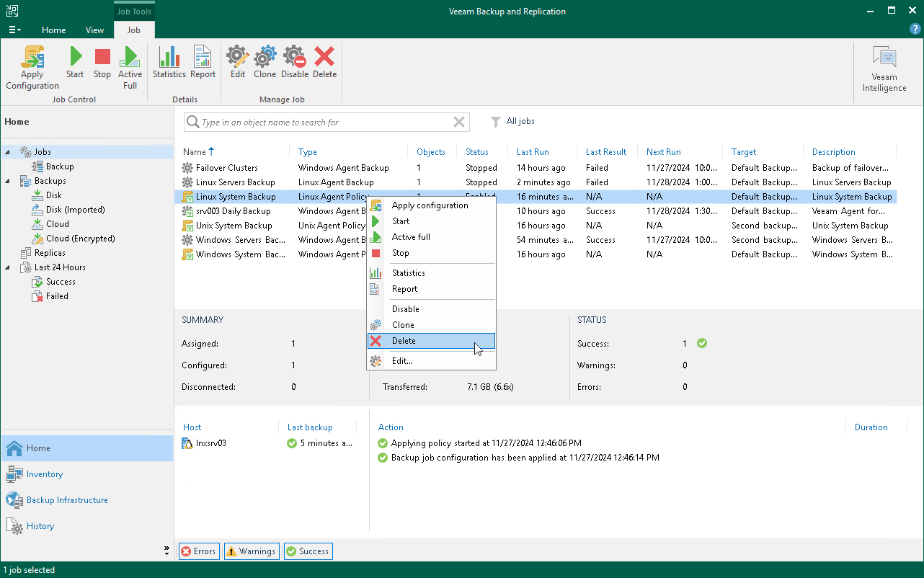Screen dimensions: 924x578
Task: Open the Backup Infrastructure view
Action: click(x=66, y=500)
